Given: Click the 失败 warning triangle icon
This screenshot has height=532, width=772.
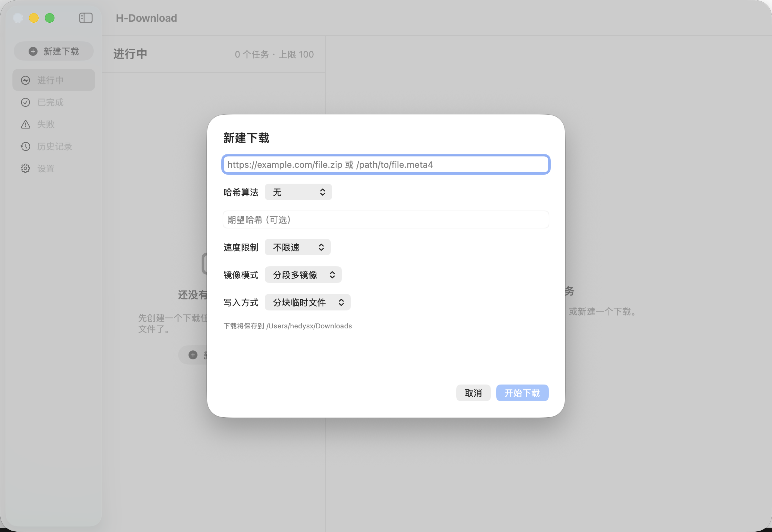Looking at the screenshot, I should [26, 124].
